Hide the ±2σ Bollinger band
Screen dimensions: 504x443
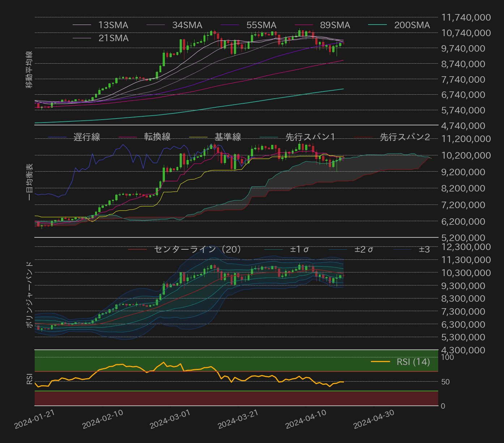tap(364, 249)
